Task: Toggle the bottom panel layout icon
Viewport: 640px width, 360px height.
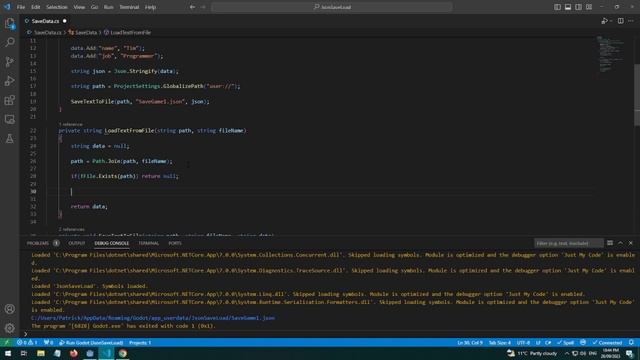Action: [x=568, y=7]
